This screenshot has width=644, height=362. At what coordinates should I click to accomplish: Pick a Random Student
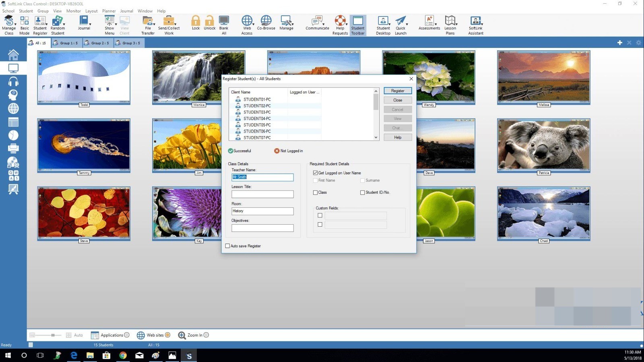58,25
